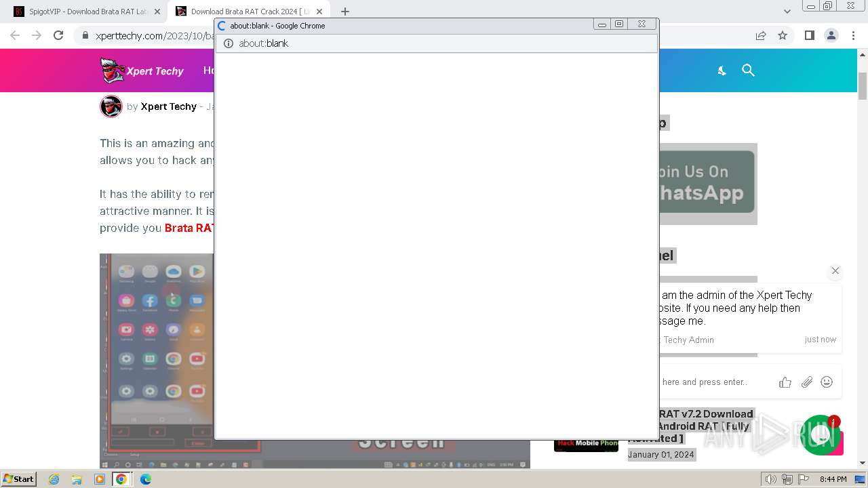This screenshot has height=488, width=868.
Task: Open Windows Media Player from taskbar
Action: [100, 479]
